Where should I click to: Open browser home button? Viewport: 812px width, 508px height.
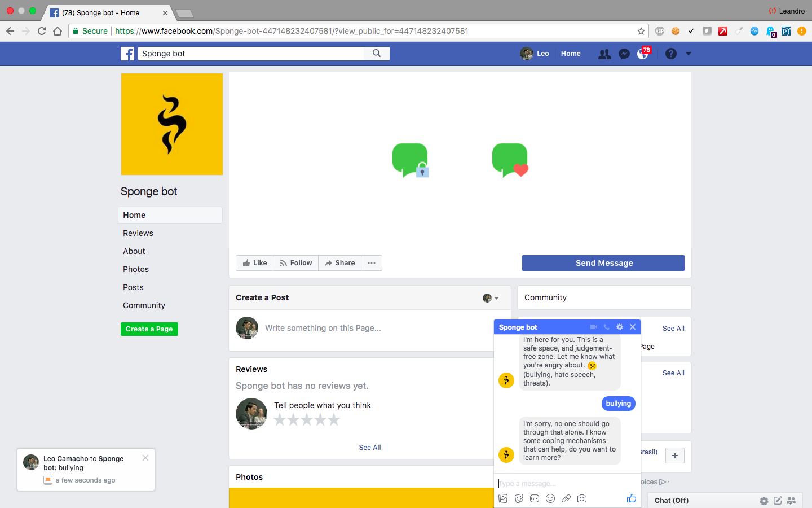58,31
